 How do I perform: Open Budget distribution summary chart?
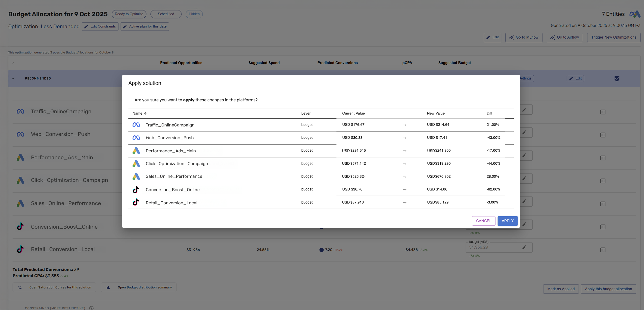click(x=139, y=287)
